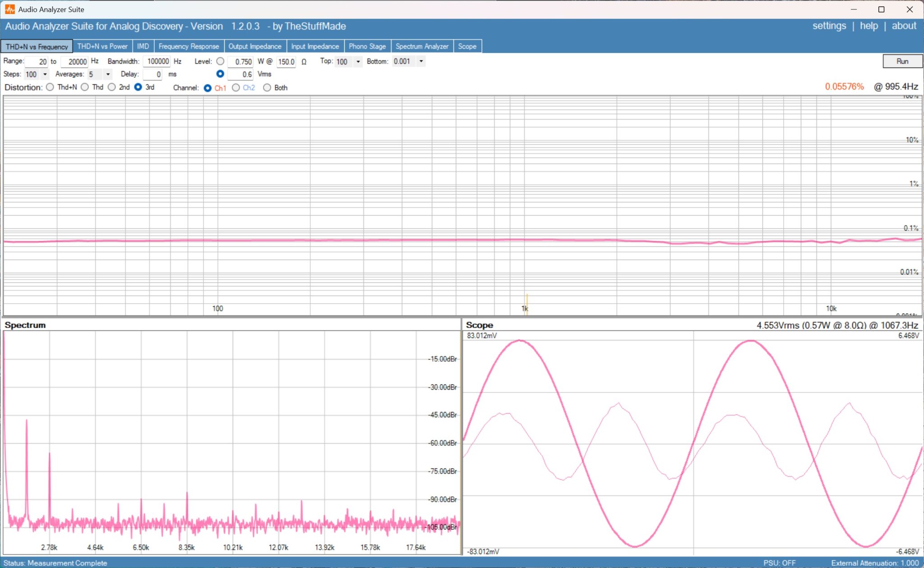Click the 10k label on distortion graph
The width and height of the screenshot is (924, 568).
[831, 309]
